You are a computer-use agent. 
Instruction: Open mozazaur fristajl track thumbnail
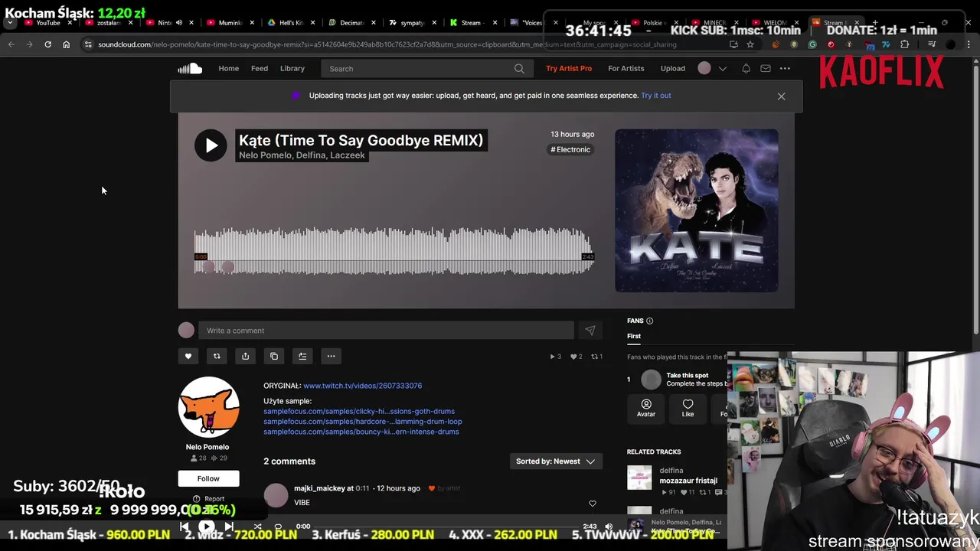(x=639, y=478)
